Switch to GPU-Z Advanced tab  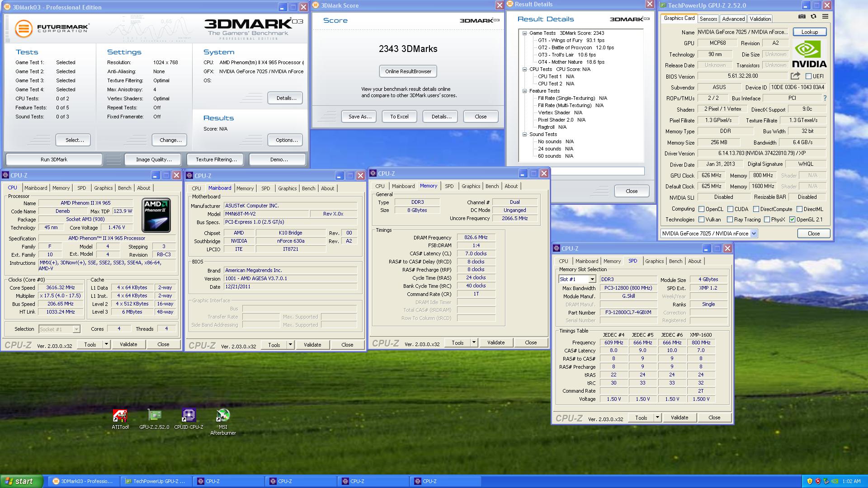tap(733, 19)
